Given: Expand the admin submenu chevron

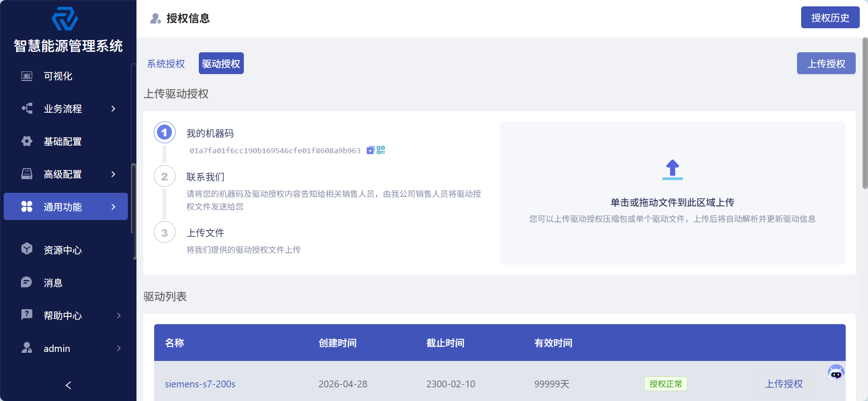Looking at the screenshot, I should tap(119, 348).
